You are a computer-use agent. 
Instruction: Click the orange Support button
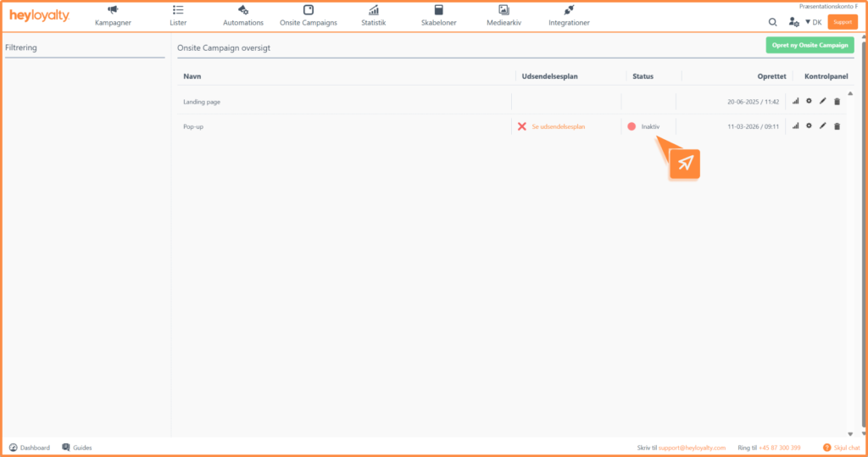click(842, 22)
